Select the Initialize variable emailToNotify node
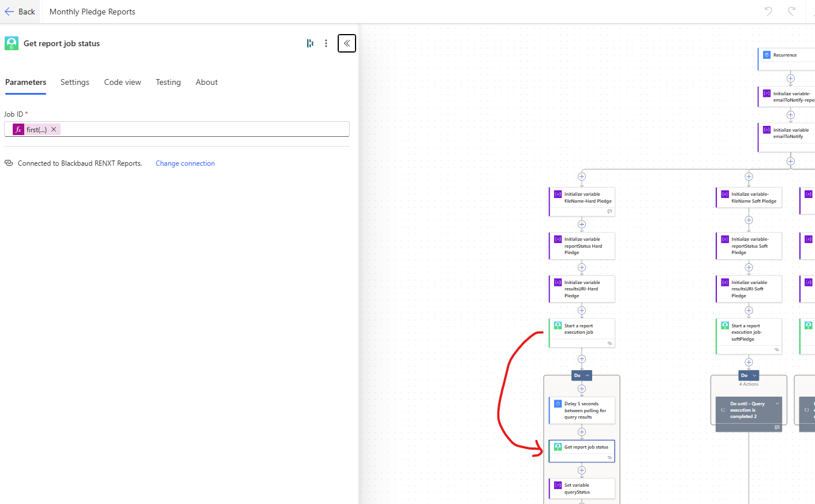The height and width of the screenshot is (504, 815). pyautogui.click(x=786, y=137)
